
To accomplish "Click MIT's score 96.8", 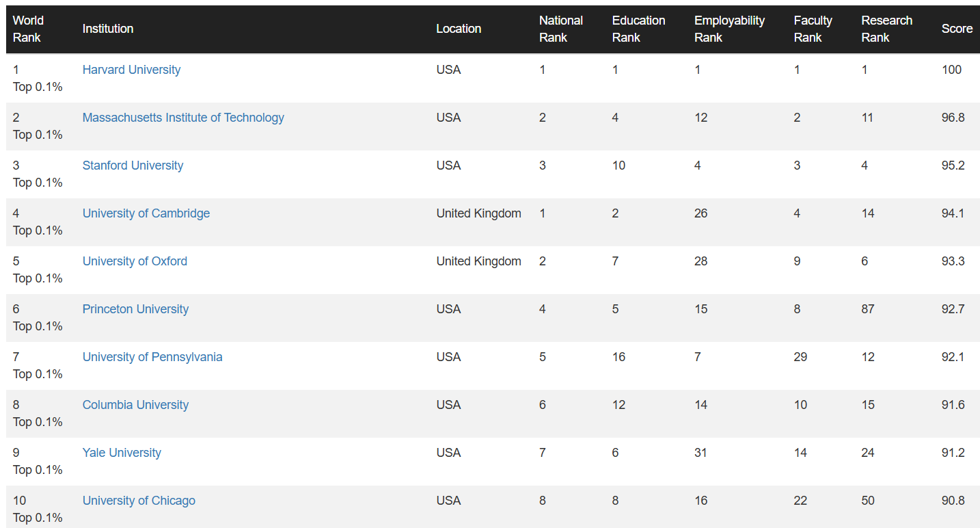I will pyautogui.click(x=953, y=118).
